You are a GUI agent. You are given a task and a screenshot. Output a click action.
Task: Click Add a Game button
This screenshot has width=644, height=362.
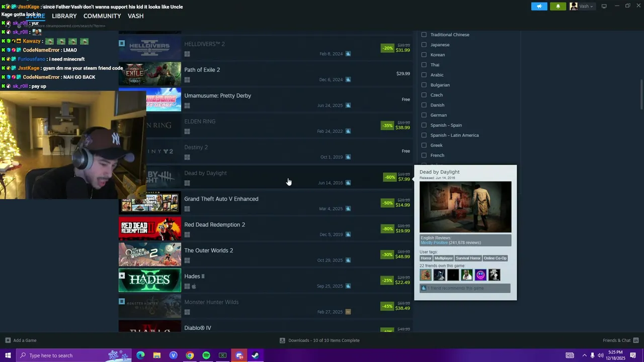point(21,340)
